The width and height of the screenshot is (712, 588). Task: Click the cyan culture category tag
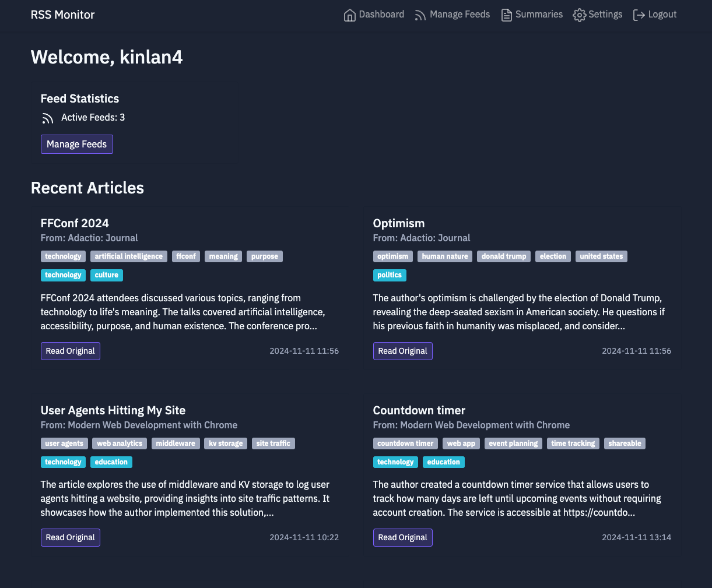pos(107,275)
